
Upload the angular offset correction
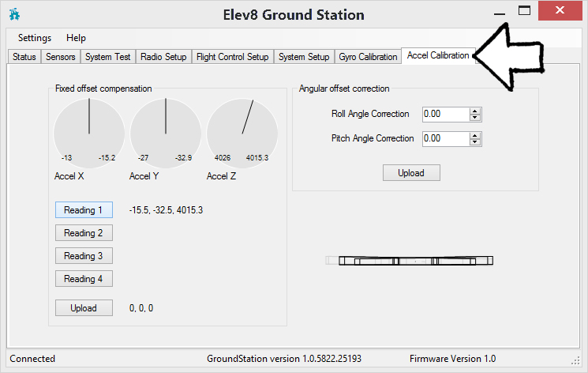tap(411, 173)
